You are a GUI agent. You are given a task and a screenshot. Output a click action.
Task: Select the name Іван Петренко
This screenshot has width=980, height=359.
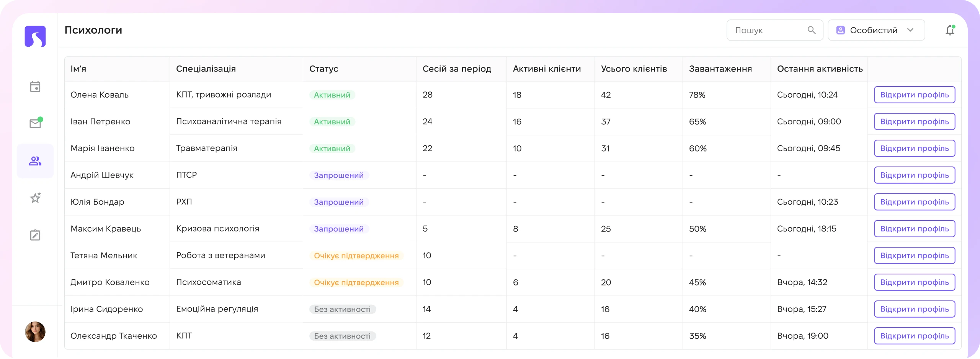tap(100, 121)
